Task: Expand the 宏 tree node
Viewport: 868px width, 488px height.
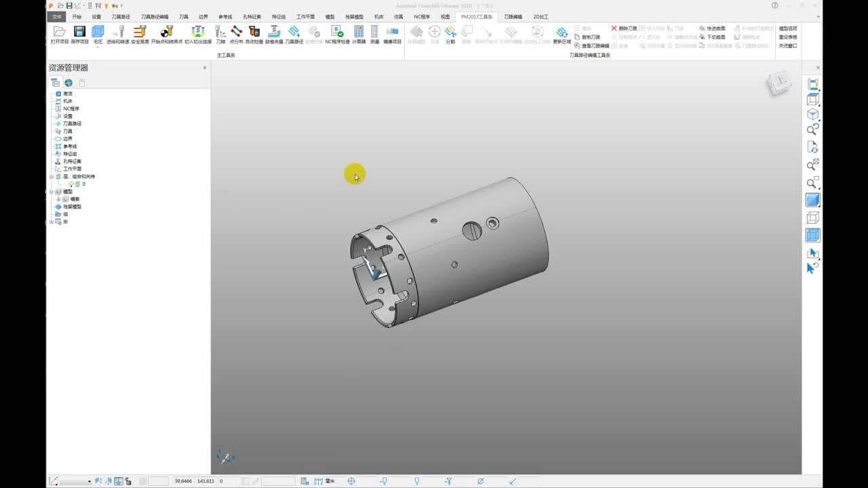Action: [52, 222]
